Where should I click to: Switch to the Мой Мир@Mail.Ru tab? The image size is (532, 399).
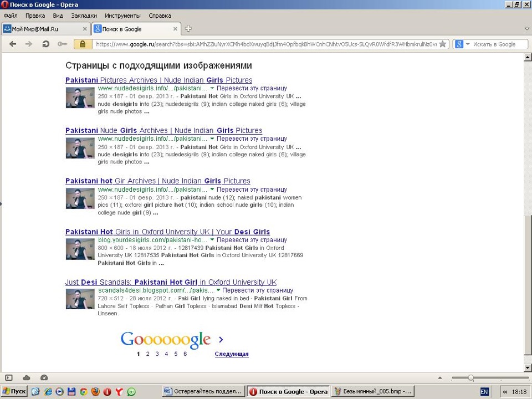45,29
